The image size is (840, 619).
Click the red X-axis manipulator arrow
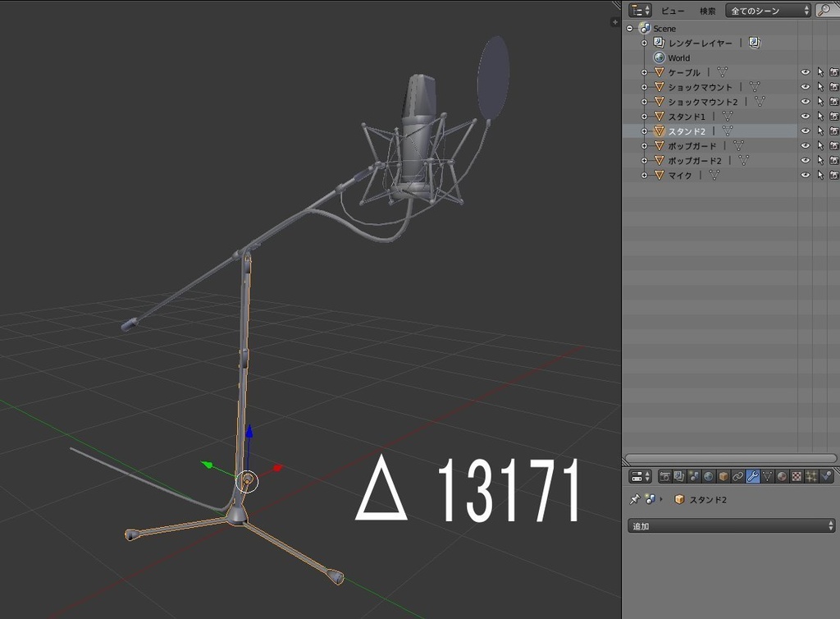click(277, 468)
